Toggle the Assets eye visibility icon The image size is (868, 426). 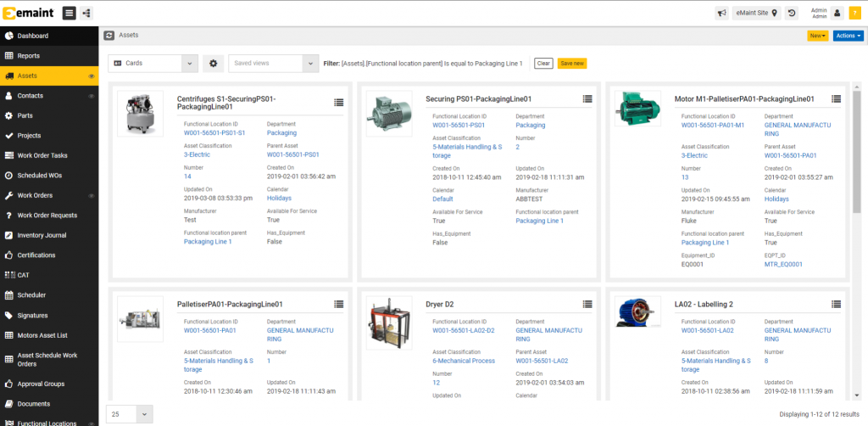[91, 76]
